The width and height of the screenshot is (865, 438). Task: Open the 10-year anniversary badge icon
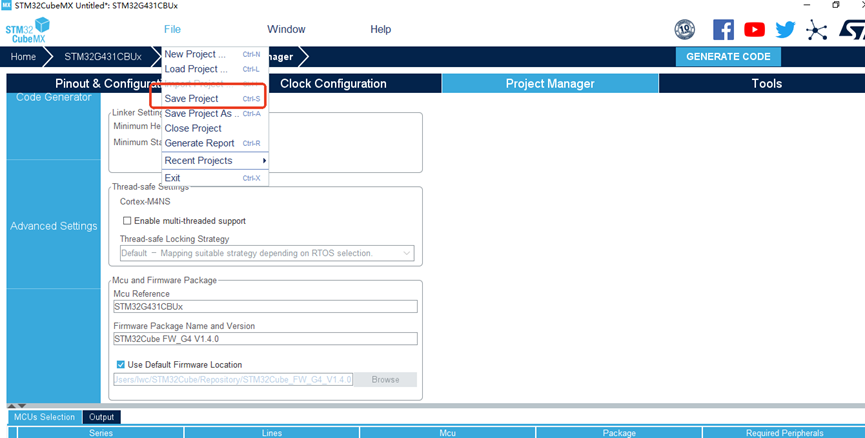[685, 30]
